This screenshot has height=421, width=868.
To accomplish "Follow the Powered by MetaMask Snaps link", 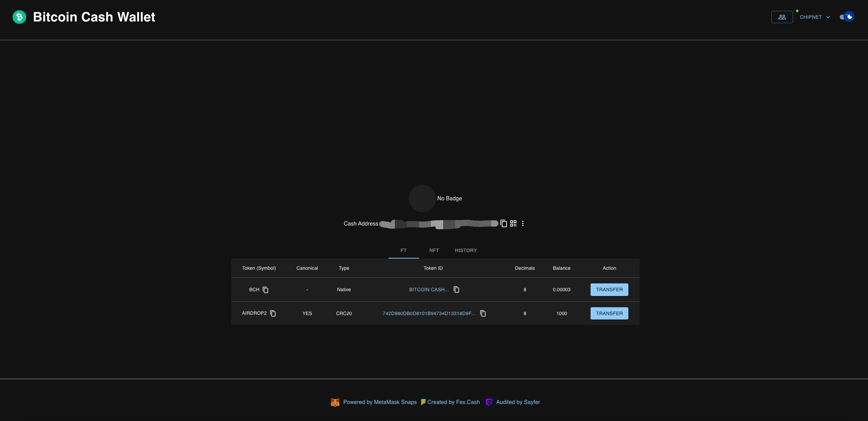I will pos(380,402).
